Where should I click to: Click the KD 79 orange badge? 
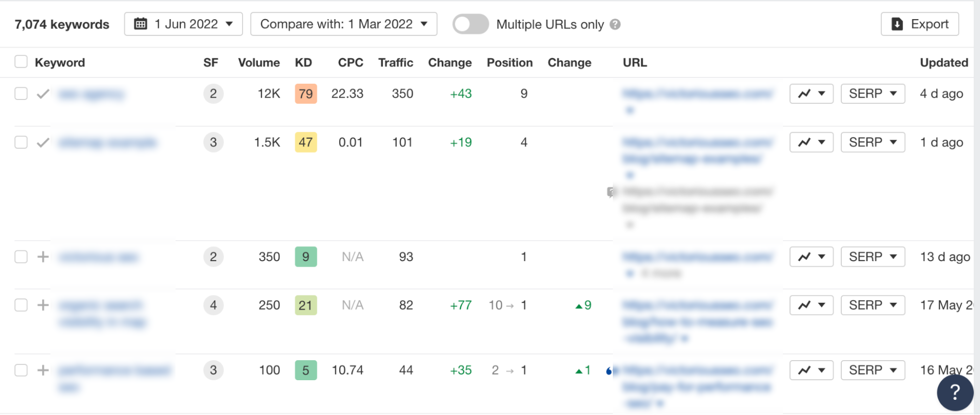[306, 94]
